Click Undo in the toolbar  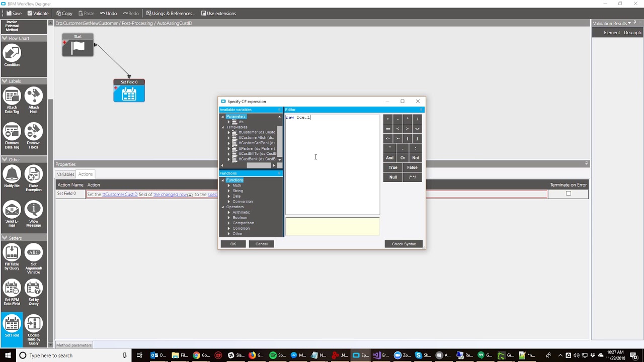(109, 14)
